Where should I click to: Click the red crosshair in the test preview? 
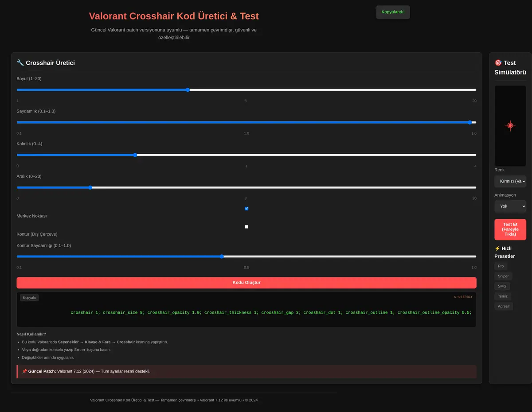510,126
